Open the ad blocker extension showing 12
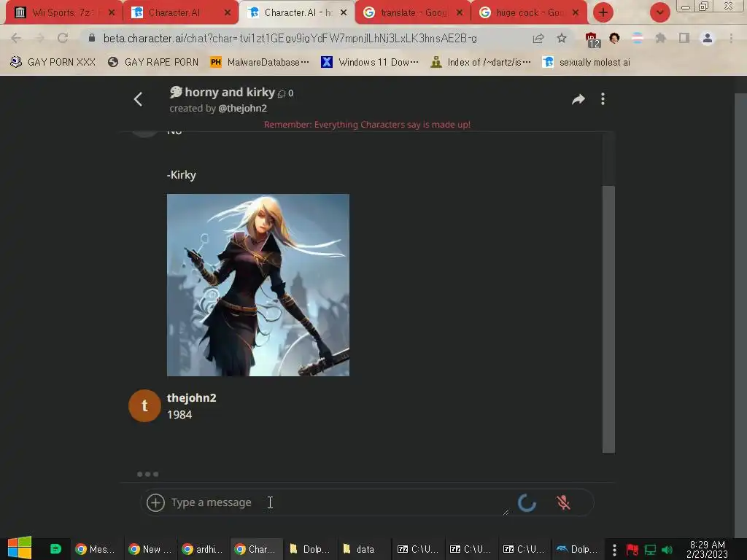The image size is (747, 560). tap(592, 39)
